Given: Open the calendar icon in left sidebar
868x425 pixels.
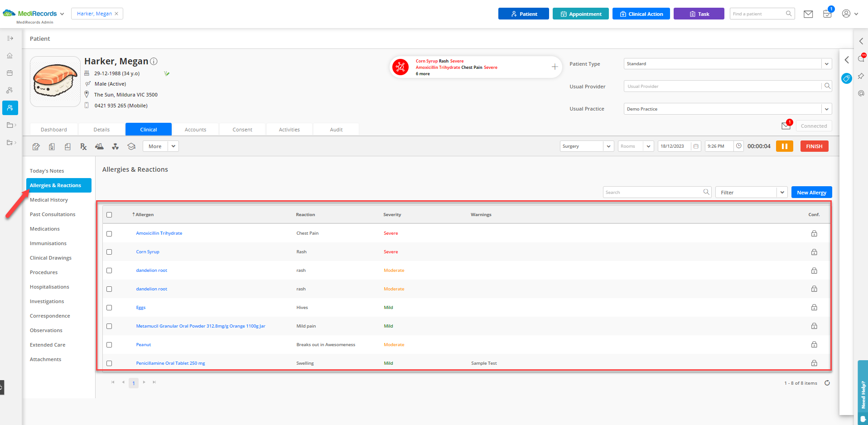Looking at the screenshot, I should point(10,73).
